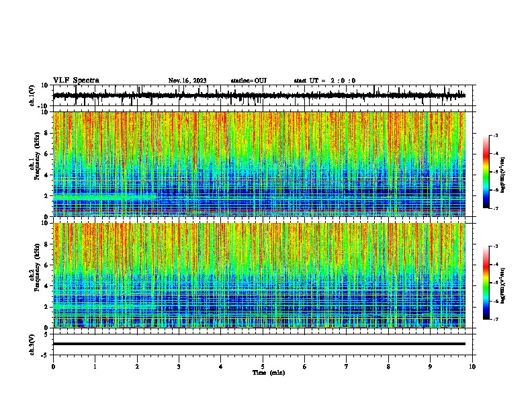Click the "9" tick on the time axis

point(430,367)
